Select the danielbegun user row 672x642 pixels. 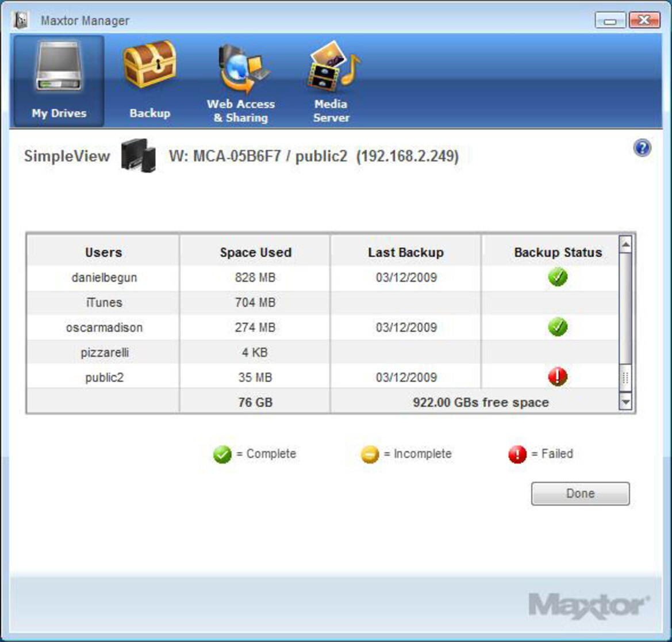click(322, 277)
